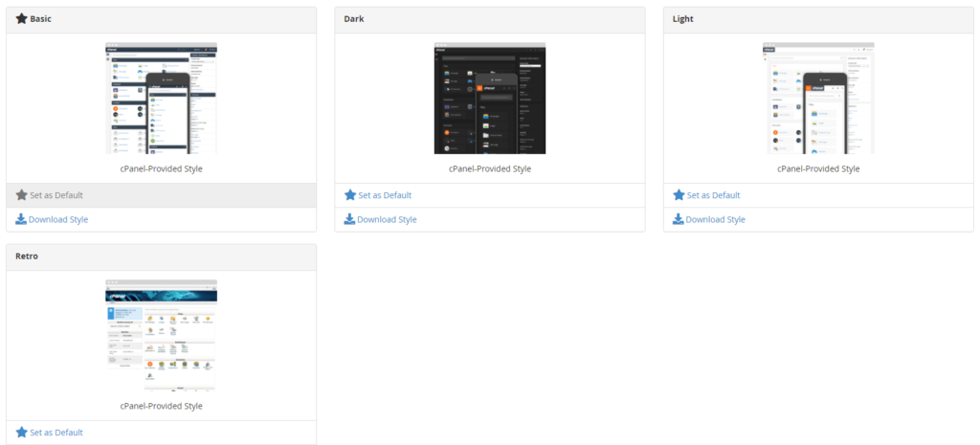Select the Retro card header title
The width and height of the screenshot is (980, 445).
(x=27, y=256)
